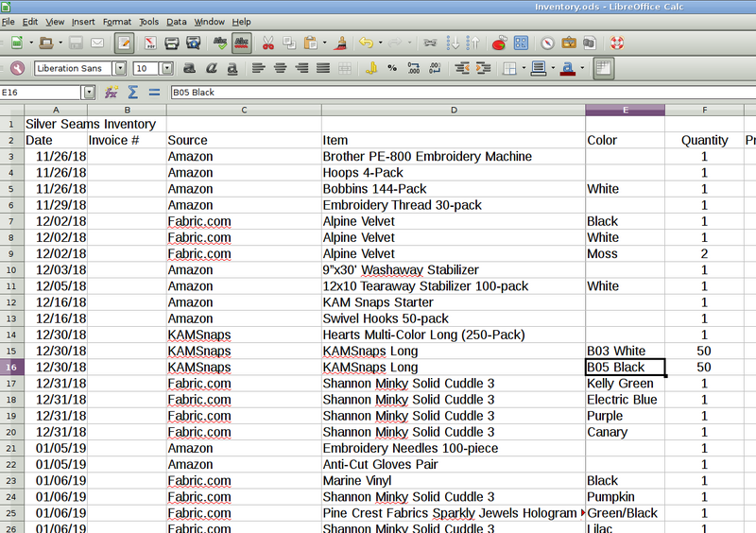Apply currency number format icon
756x533 pixels.
tap(371, 68)
